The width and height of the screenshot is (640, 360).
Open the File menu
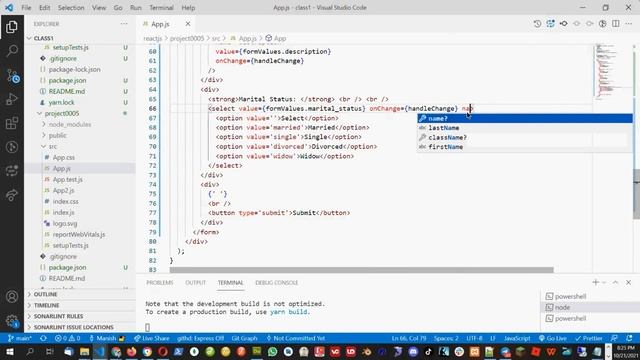tap(26, 8)
